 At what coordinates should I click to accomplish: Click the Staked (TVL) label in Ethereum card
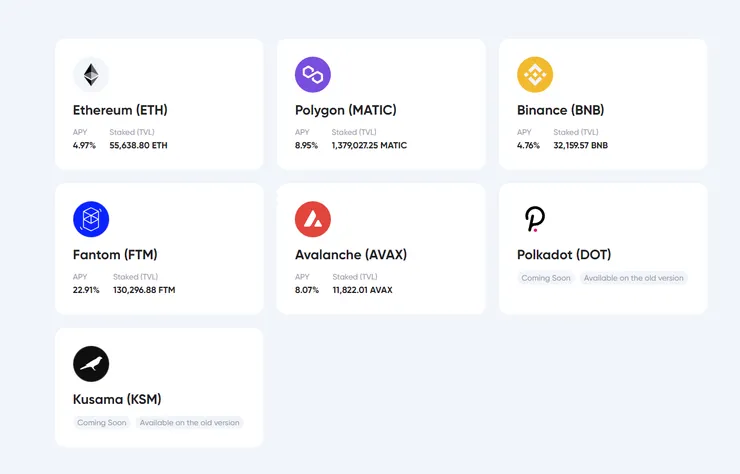(132, 132)
